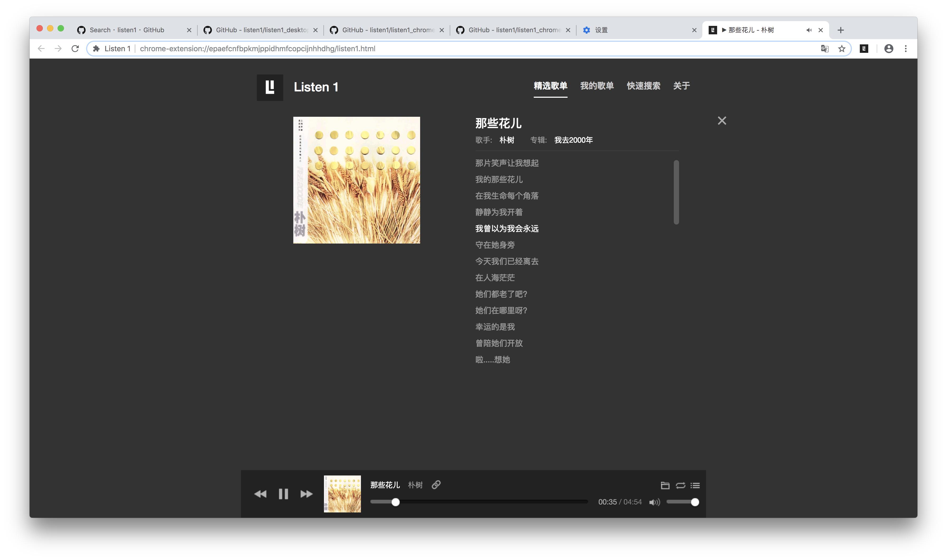Click the Listen 1 logo icon

coord(270,87)
